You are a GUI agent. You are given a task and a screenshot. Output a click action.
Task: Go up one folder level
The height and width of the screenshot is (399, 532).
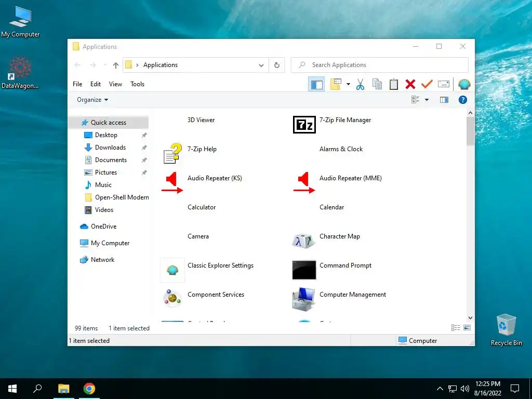(x=116, y=65)
